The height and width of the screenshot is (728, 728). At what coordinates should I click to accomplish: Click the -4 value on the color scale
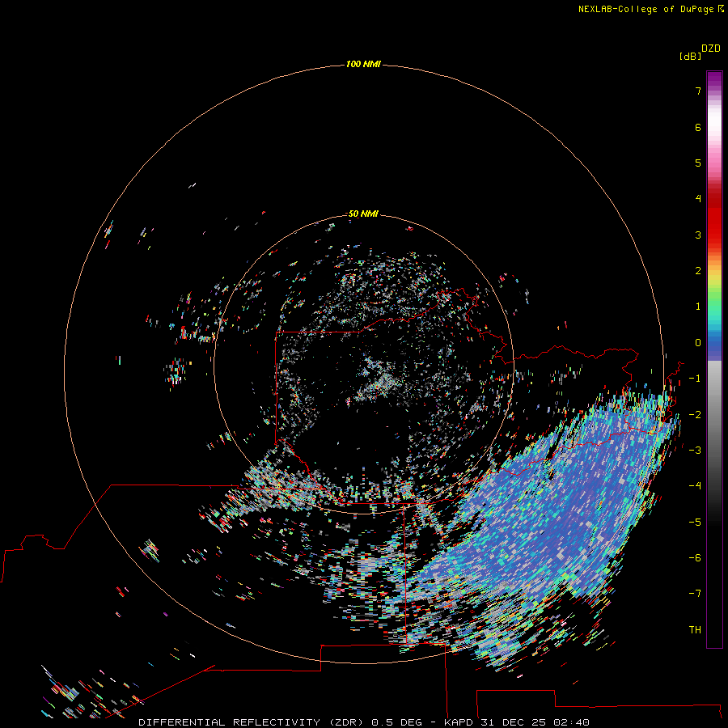coord(695,485)
